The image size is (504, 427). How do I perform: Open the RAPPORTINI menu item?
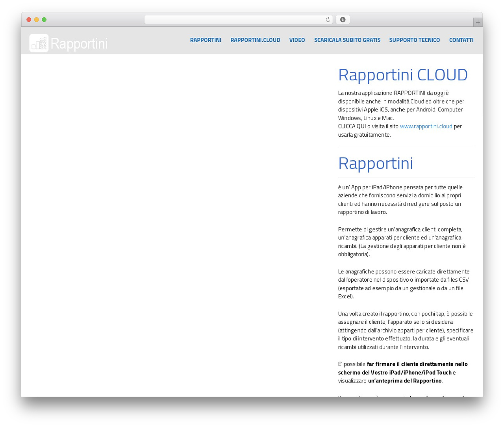(x=206, y=40)
